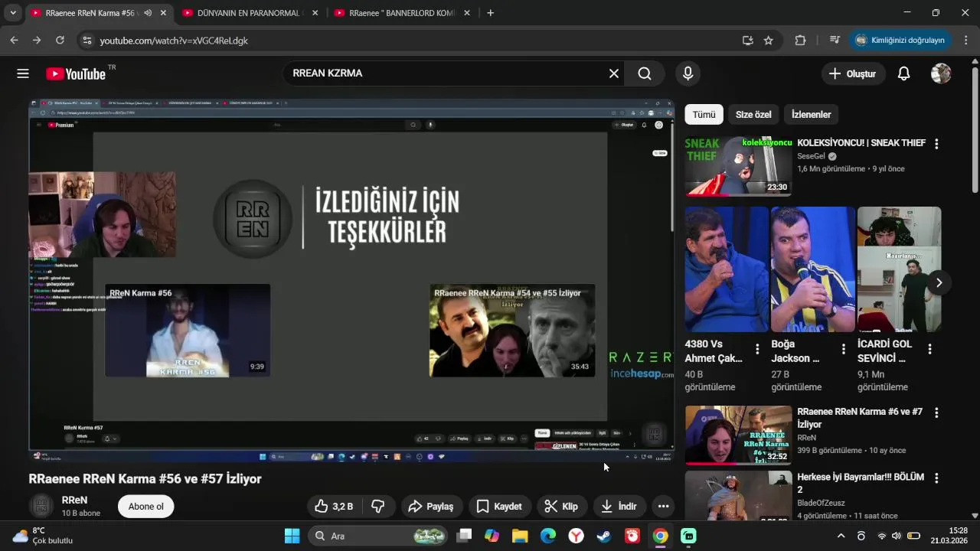Play the 4380 Vs Ahmet Çak short
Viewport: 980px width, 551px height.
coord(727,269)
